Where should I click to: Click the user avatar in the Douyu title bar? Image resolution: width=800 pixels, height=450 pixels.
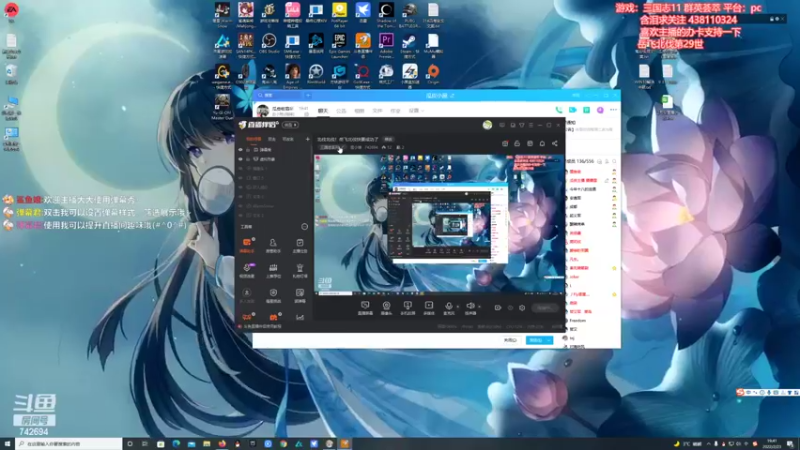[487, 125]
